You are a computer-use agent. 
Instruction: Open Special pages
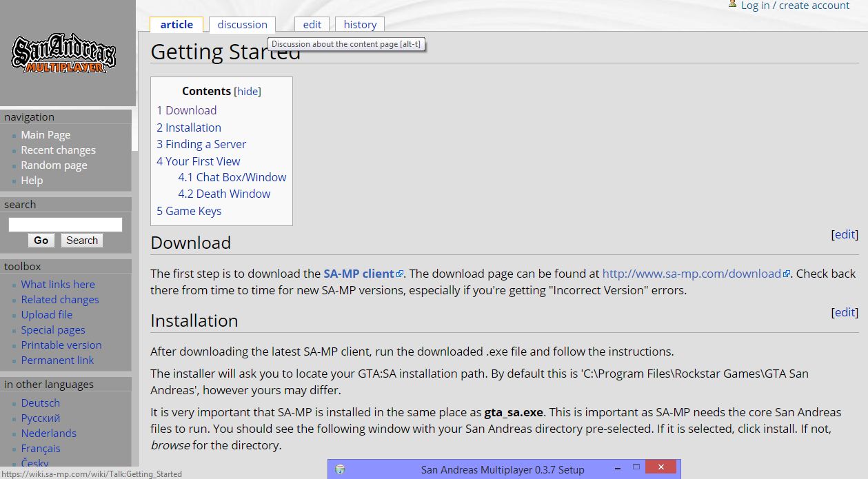(x=53, y=330)
